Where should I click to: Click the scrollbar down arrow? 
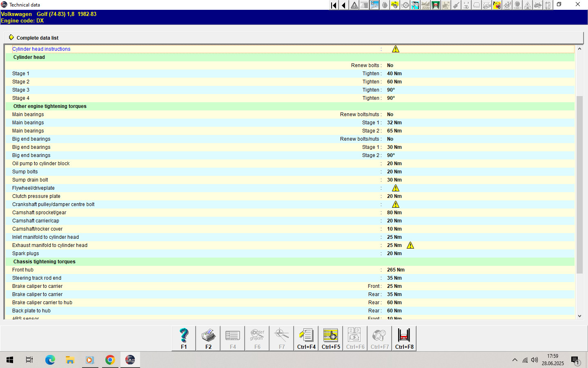pos(579,316)
